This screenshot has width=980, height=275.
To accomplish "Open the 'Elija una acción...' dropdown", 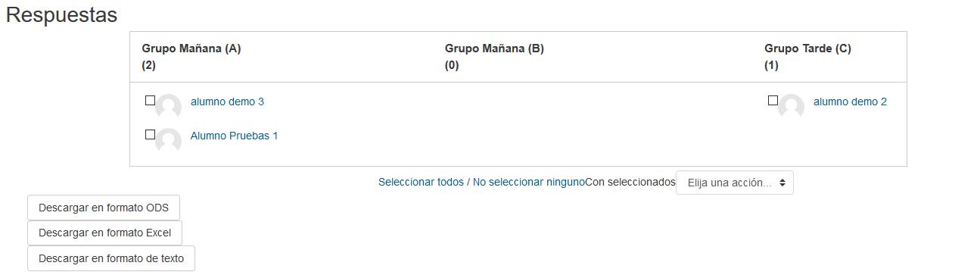I will (735, 183).
